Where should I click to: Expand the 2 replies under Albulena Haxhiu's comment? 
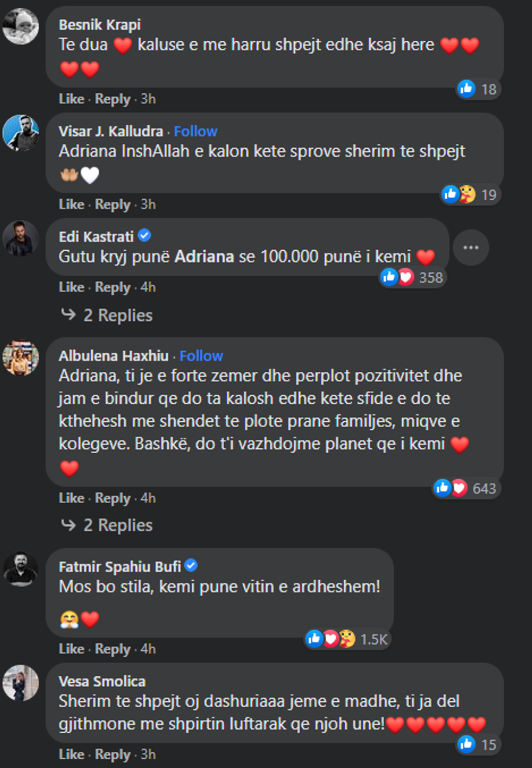coord(118,525)
